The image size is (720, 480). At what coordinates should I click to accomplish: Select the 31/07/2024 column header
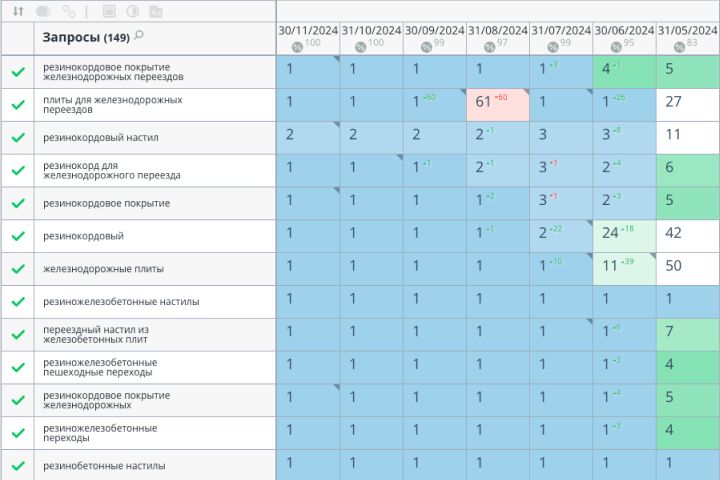coord(561,31)
